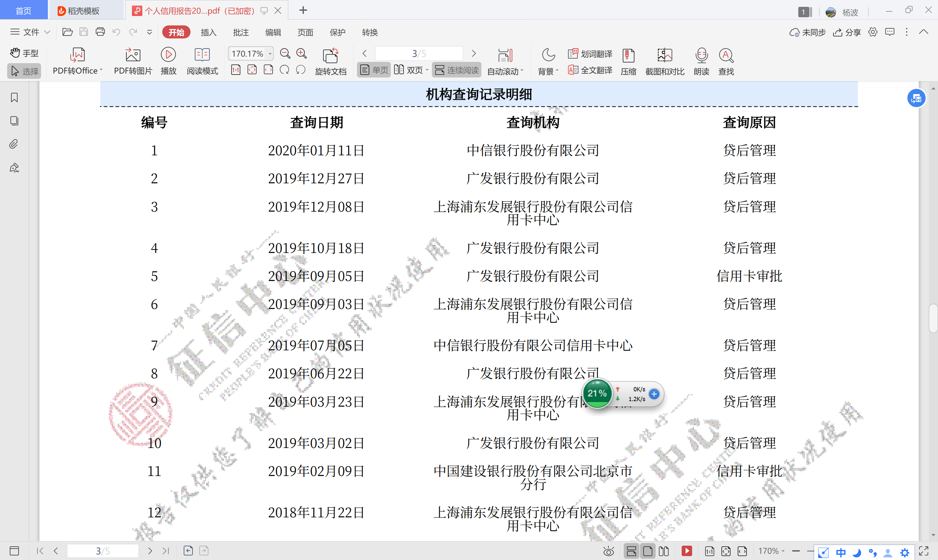
Task: Open more options three dots menu
Action: pos(907,32)
